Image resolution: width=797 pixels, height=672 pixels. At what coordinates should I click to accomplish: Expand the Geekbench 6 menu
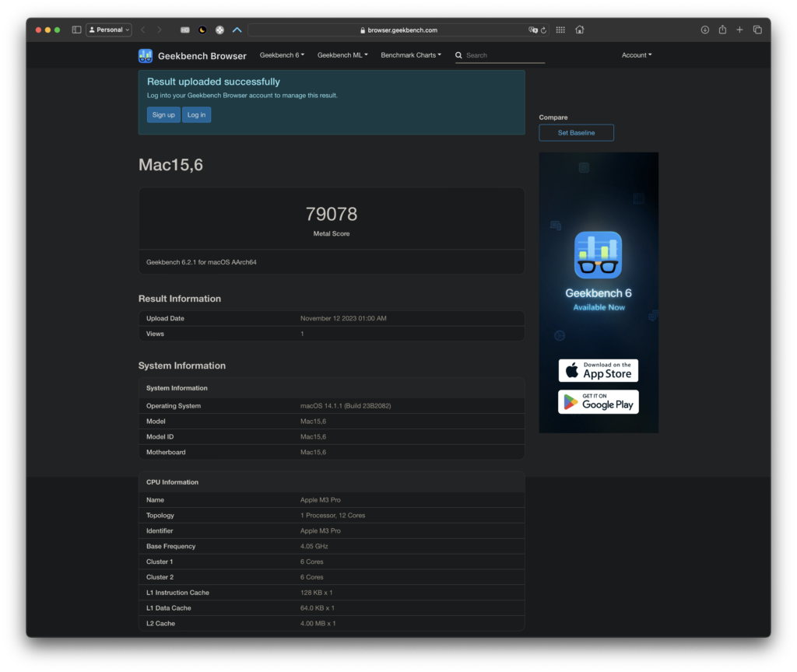tap(282, 55)
